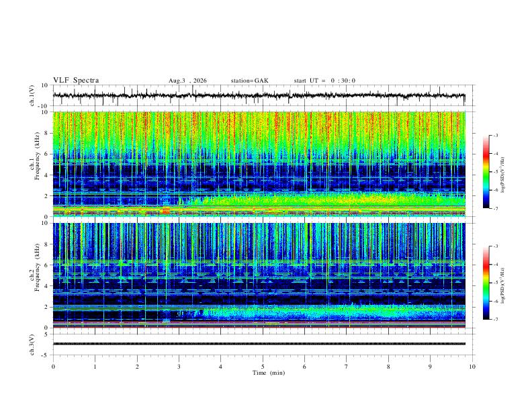Click the "Time (min)" axis label
This screenshot has width=532, height=411.
click(269, 373)
